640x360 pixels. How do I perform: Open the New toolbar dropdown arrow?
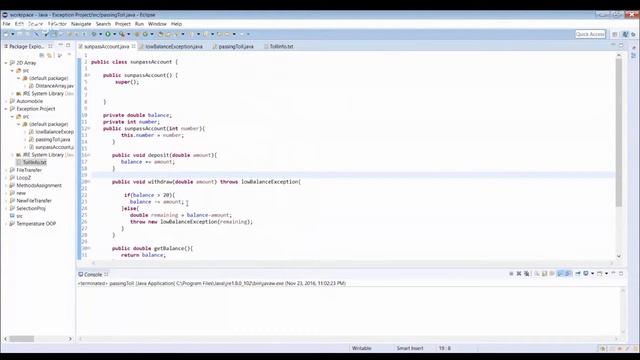coord(13,34)
